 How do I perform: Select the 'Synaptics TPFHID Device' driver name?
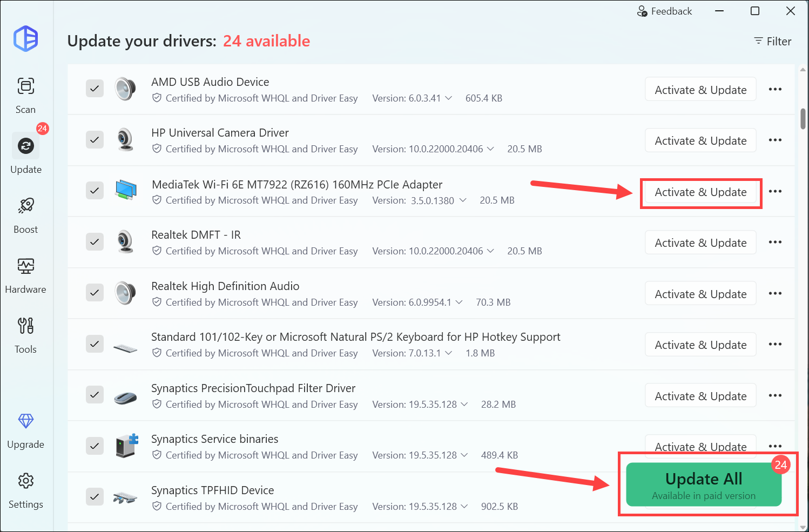(212, 490)
